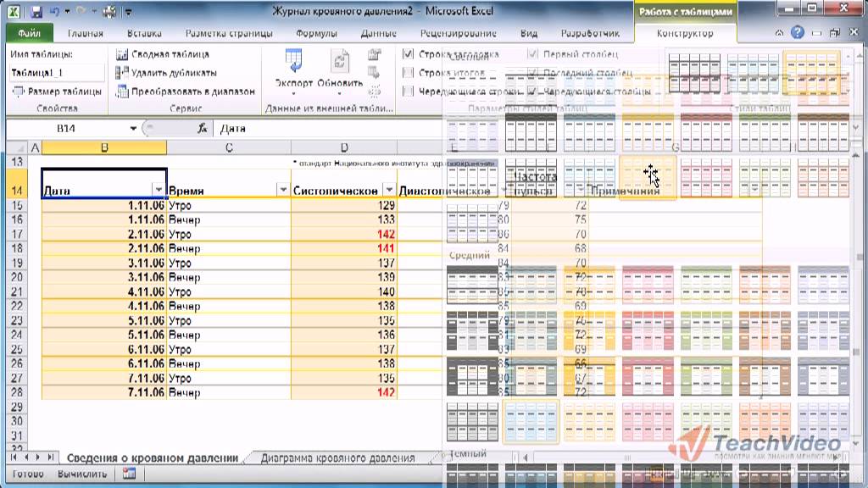Select column header C
Image resolution: width=868 pixels, height=488 pixels.
tap(229, 147)
